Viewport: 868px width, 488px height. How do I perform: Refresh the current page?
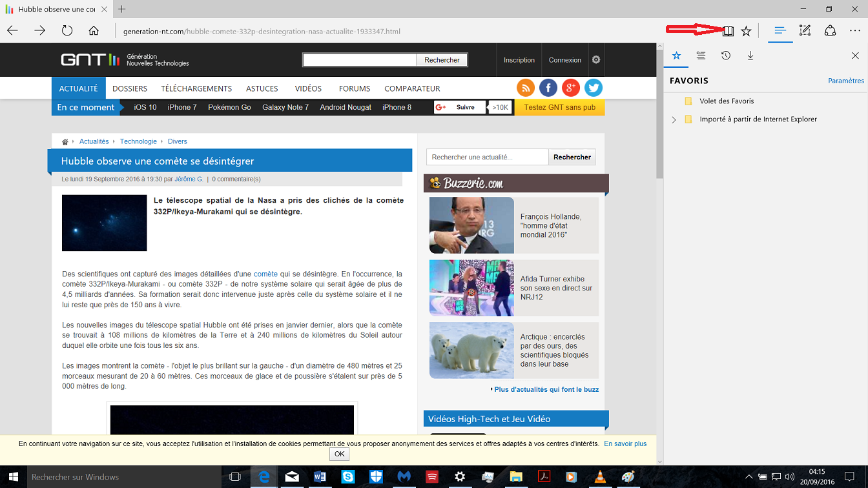pos(67,30)
